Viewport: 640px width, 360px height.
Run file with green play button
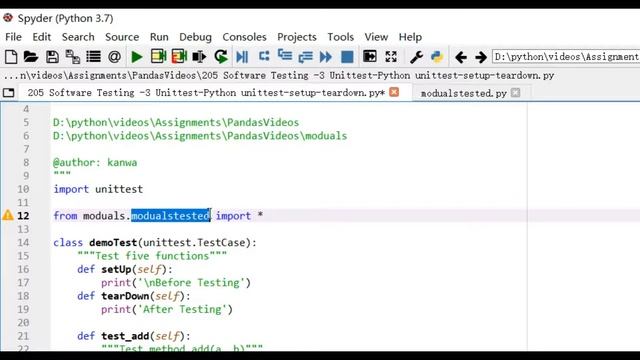pyautogui.click(x=137, y=57)
